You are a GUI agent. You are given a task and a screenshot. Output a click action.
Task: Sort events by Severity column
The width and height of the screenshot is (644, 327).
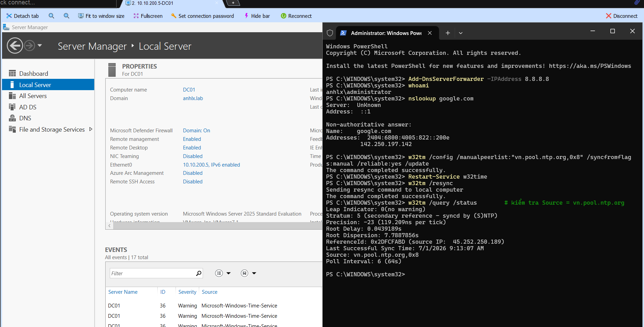click(187, 292)
